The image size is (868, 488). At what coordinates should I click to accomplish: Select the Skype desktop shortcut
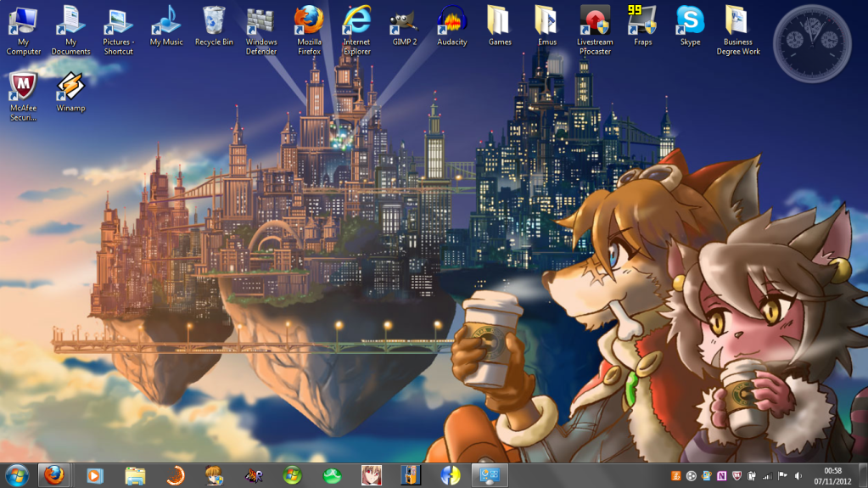click(690, 25)
